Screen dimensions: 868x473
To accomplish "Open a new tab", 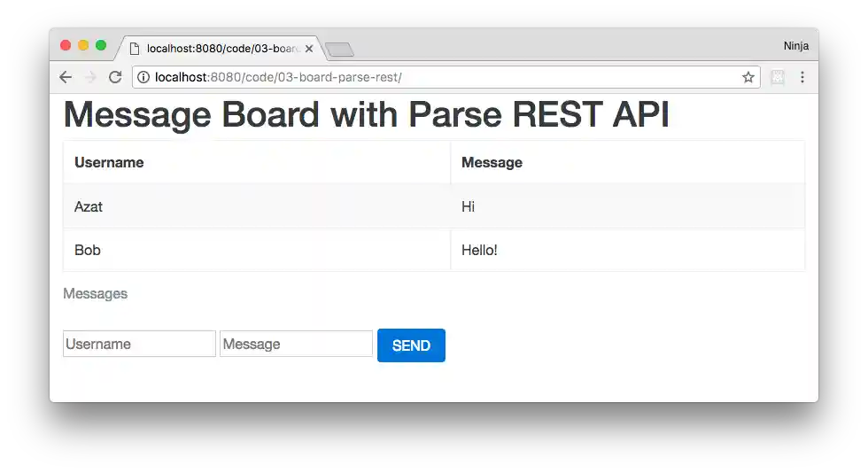I will [339, 50].
